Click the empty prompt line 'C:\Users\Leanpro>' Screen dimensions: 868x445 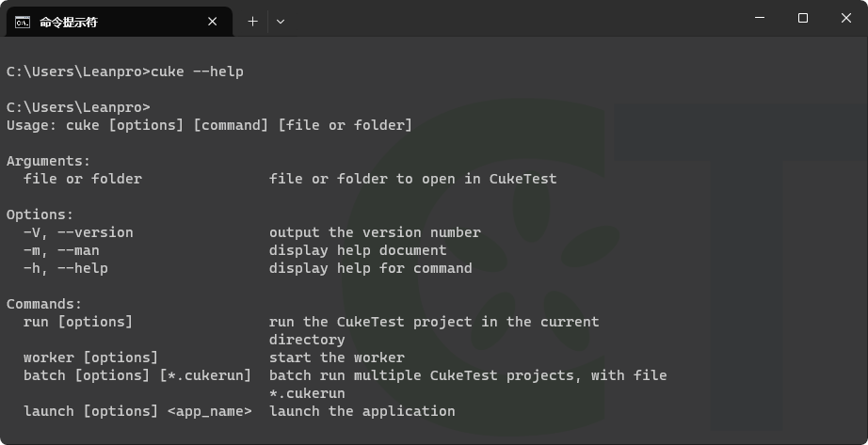click(78, 107)
